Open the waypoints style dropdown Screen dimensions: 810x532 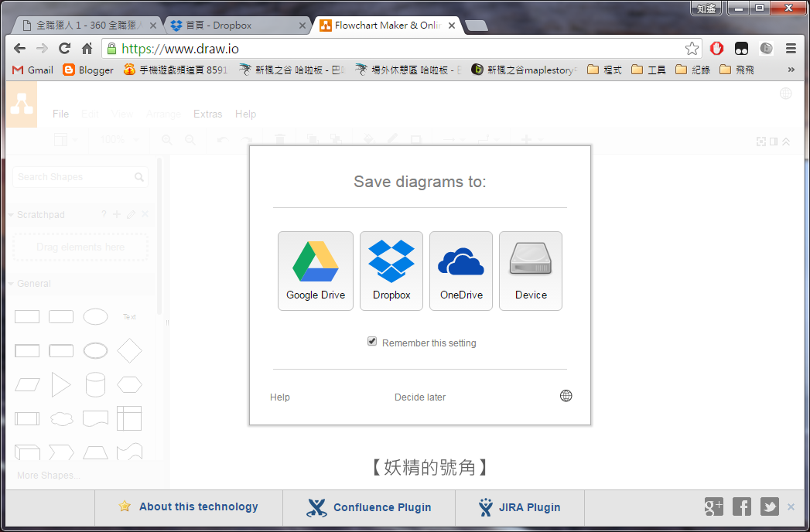pyautogui.click(x=487, y=140)
